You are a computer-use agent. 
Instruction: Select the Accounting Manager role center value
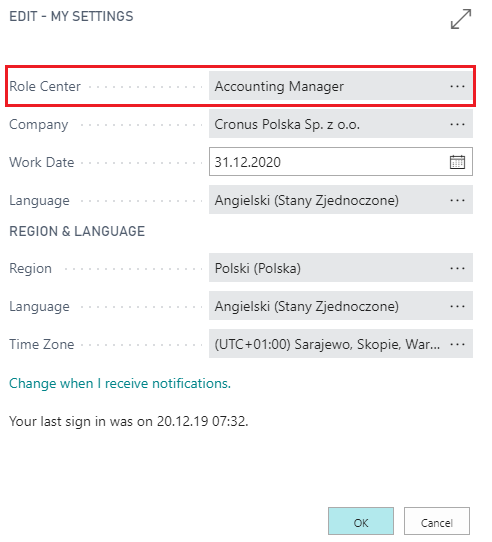click(x=279, y=86)
